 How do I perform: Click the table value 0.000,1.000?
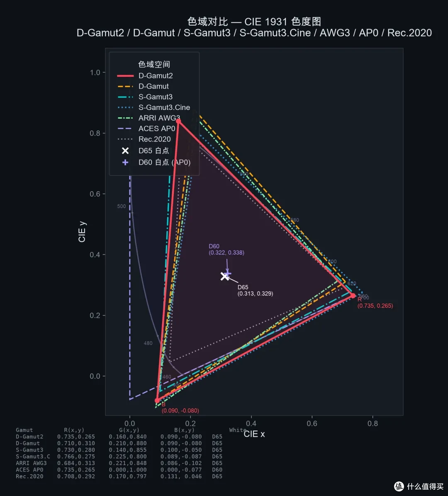127,470
